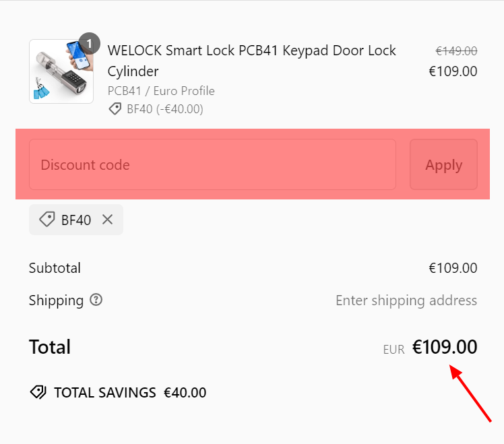The width and height of the screenshot is (504, 444).
Task: Click the tag icon in the BF40 chip
Action: click(46, 220)
